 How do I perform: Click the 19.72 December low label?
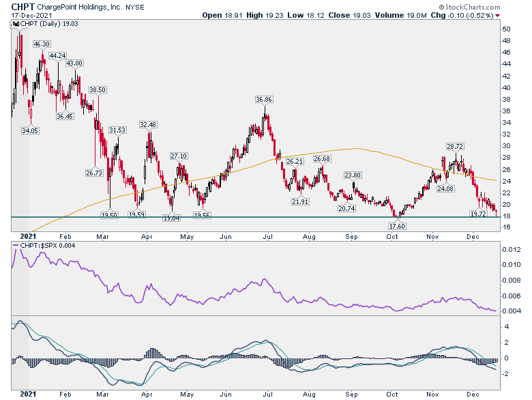478,214
